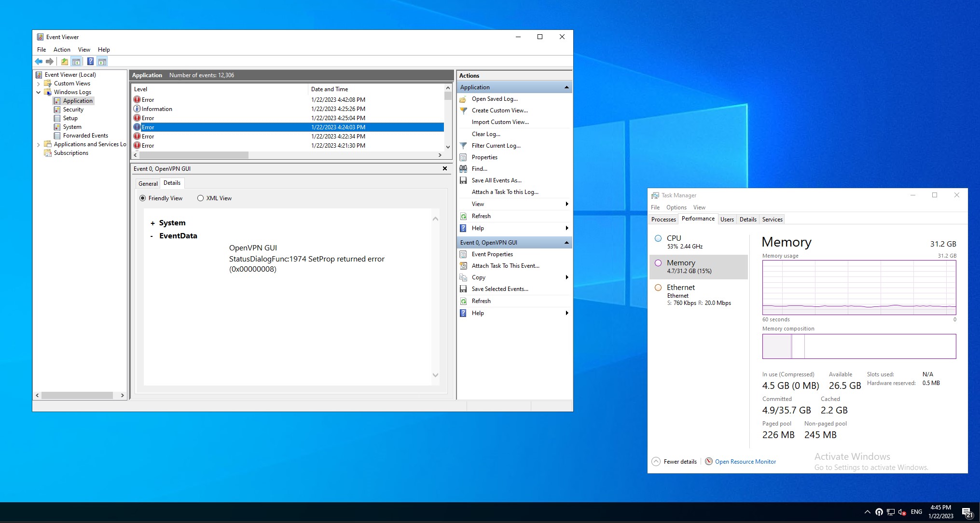Click the Back arrow toolbar icon
Screen dimensions: 980x523
(39, 61)
